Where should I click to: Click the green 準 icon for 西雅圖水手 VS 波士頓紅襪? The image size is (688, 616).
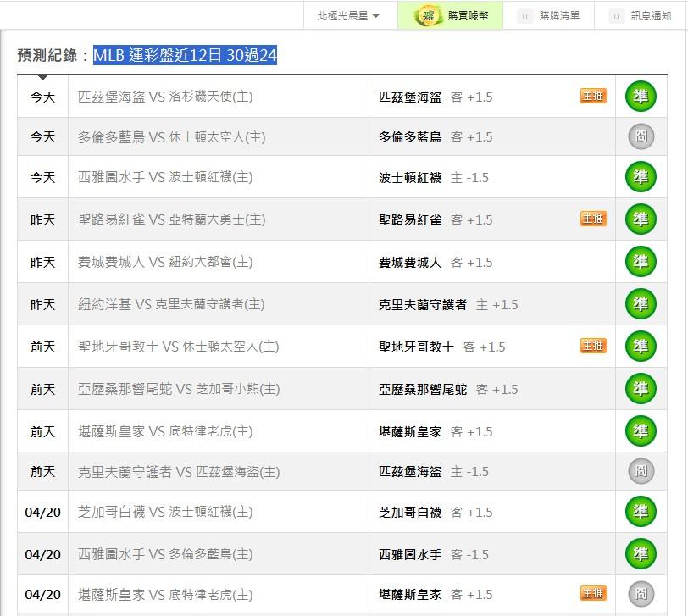pyautogui.click(x=641, y=177)
